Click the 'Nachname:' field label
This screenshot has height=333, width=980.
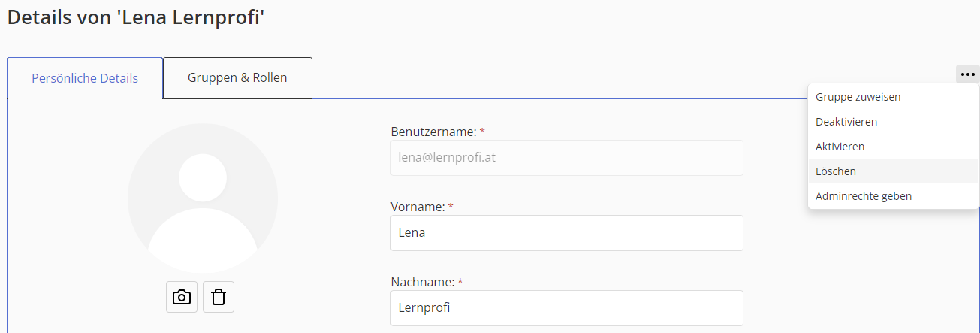tap(423, 282)
